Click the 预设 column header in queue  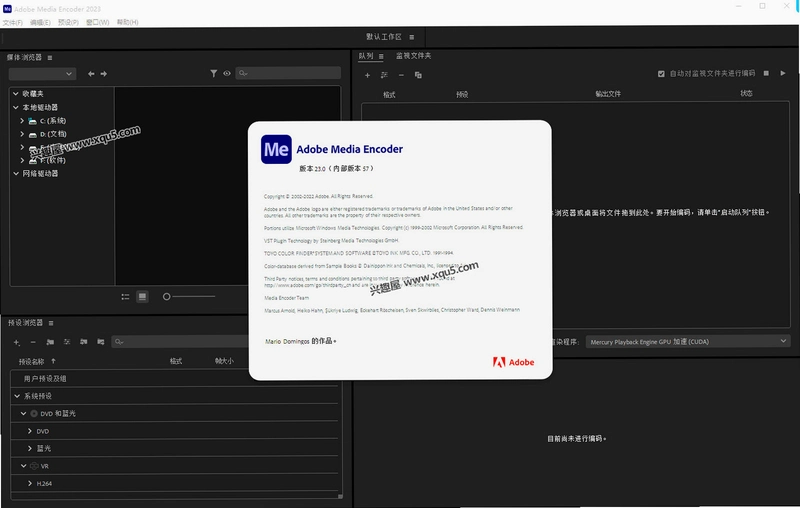462,95
